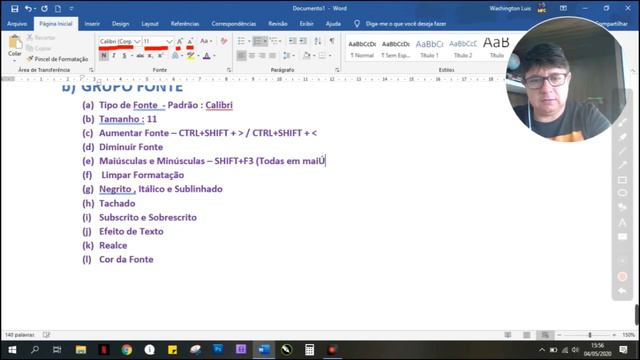
Task: Open the font size dropdown
Action: [x=169, y=42]
